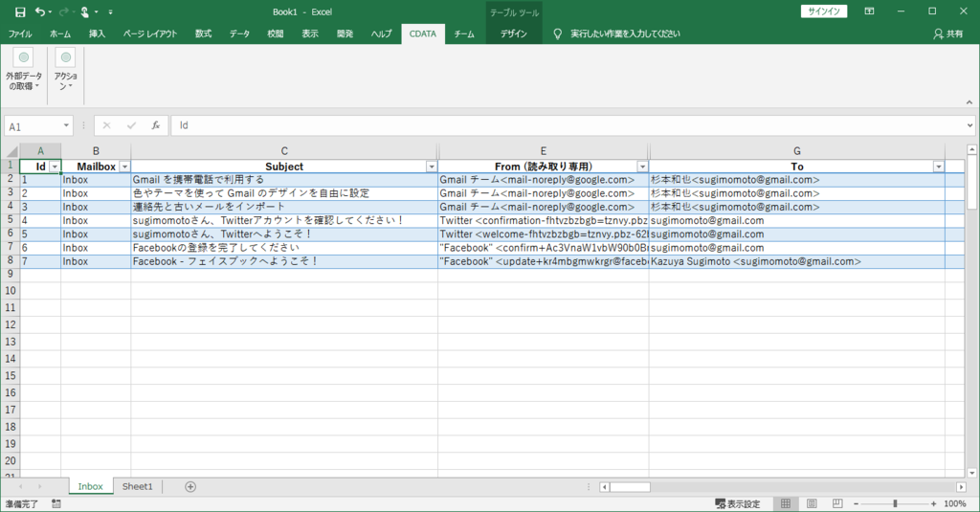Image resolution: width=980 pixels, height=512 pixels.
Task: Click the Save icon in title bar
Action: coord(20,11)
